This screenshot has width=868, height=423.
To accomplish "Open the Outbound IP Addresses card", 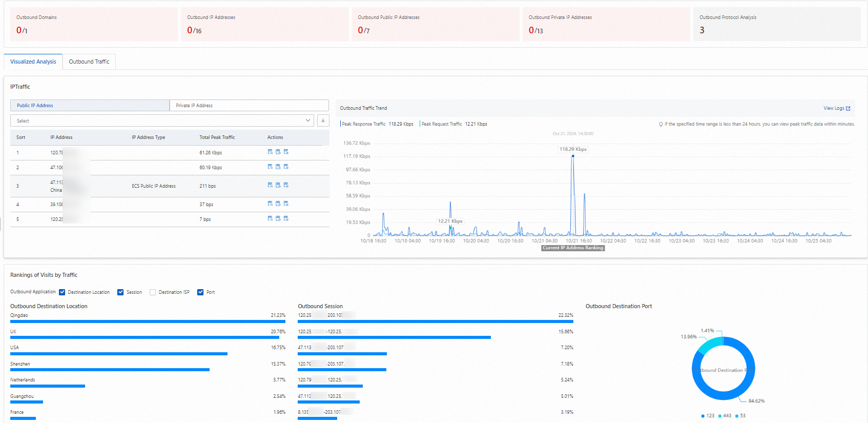I will [x=264, y=24].
